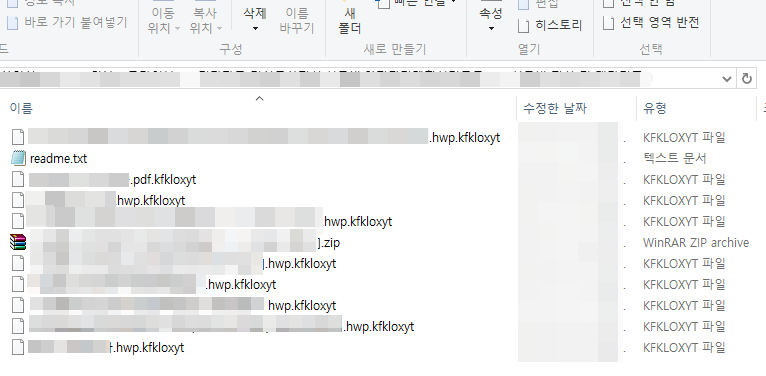Expand the arrow beneath 속성
Viewport: 766px width, 376px height.
pos(491,29)
